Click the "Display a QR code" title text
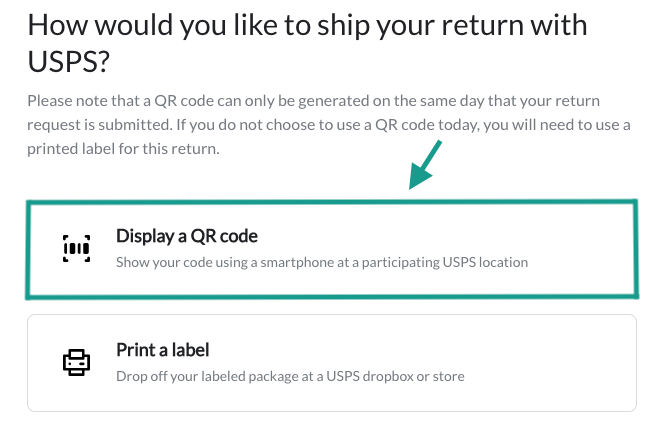Image resolution: width=661 pixels, height=437 pixels. point(187,236)
